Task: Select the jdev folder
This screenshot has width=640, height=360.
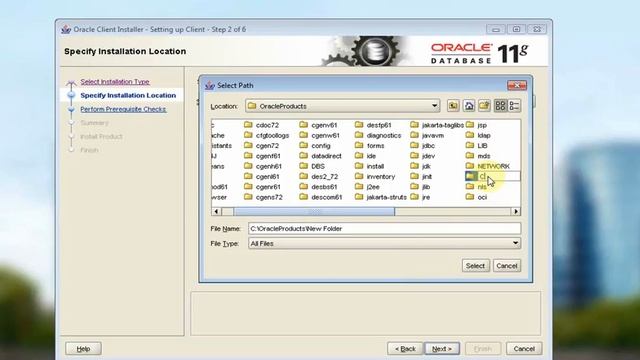Action: (x=423, y=156)
